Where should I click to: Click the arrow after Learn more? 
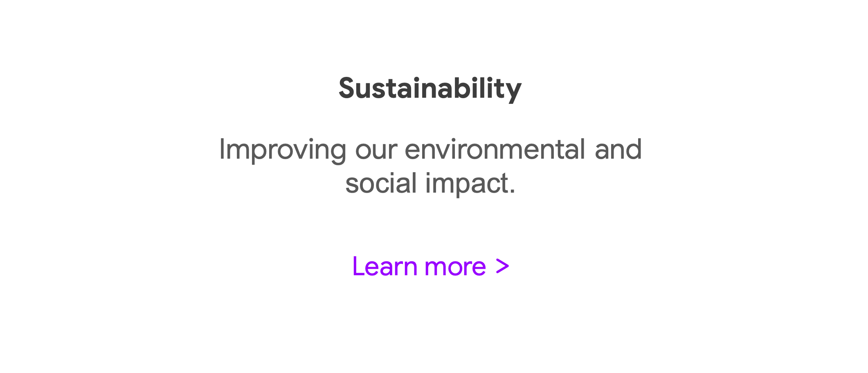tap(502, 266)
